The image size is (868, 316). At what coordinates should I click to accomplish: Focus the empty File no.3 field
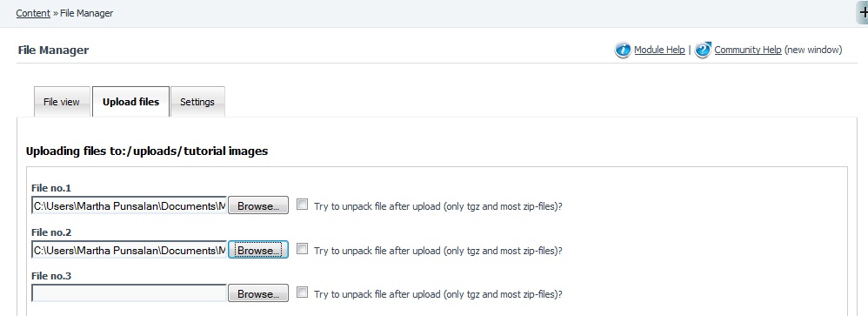(129, 293)
